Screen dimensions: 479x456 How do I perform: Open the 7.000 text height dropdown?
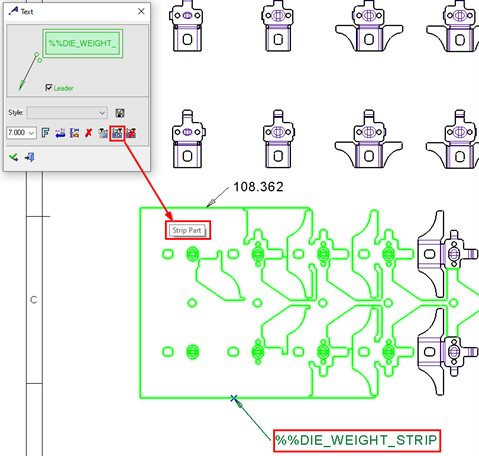(x=21, y=133)
